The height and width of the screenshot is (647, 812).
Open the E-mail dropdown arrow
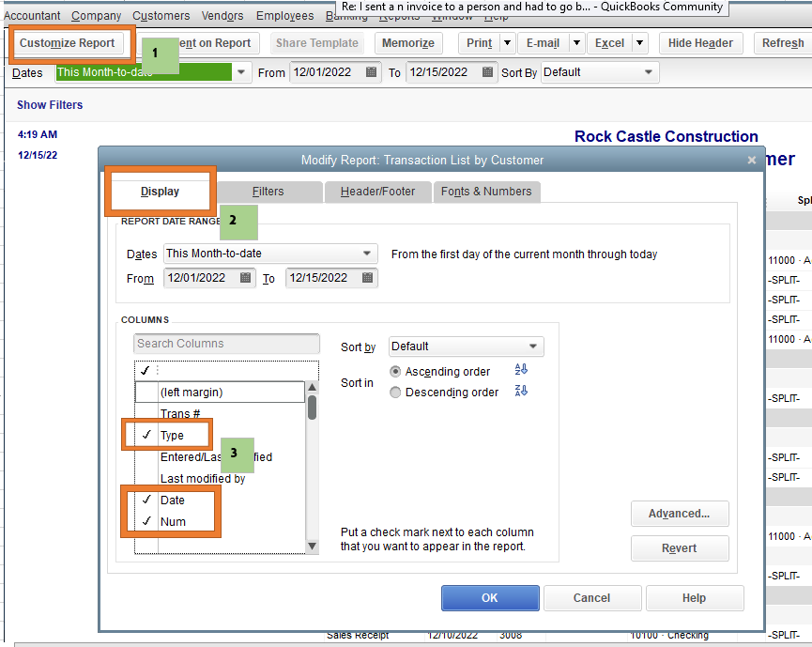coord(576,43)
